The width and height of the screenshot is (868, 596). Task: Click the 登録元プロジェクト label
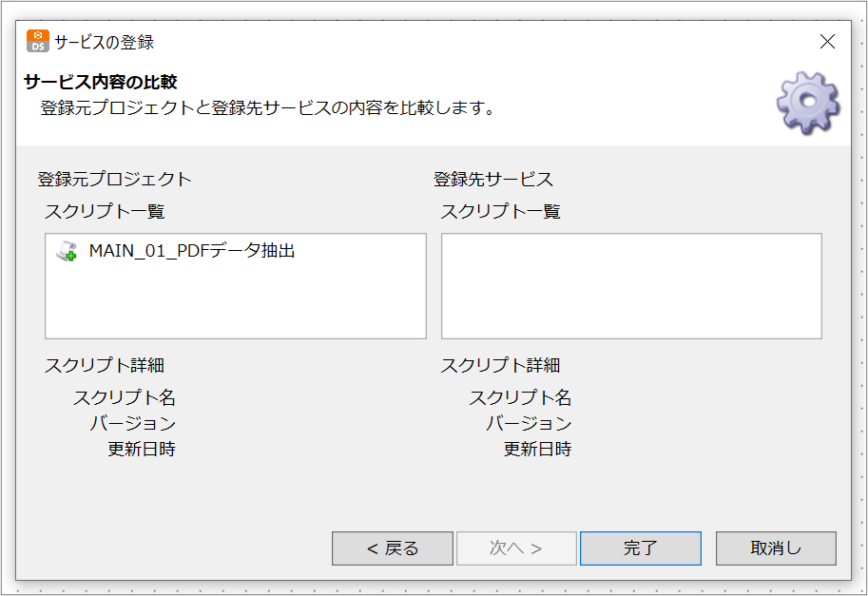coord(114,180)
